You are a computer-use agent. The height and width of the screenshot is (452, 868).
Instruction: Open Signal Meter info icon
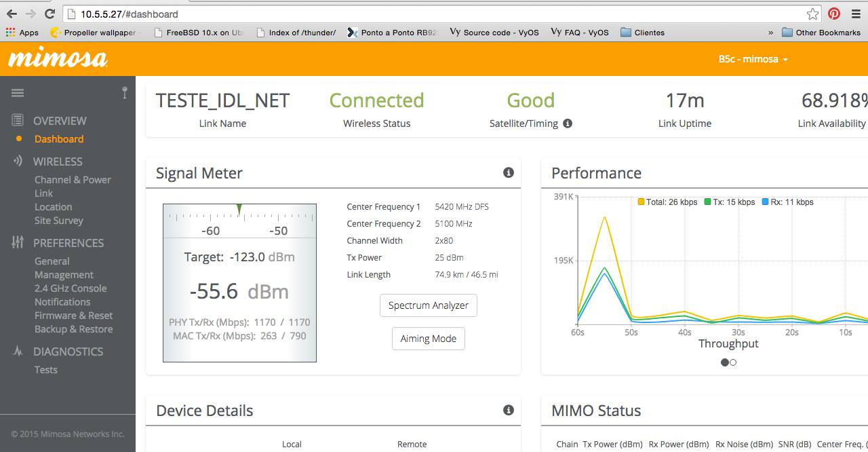[x=509, y=173]
